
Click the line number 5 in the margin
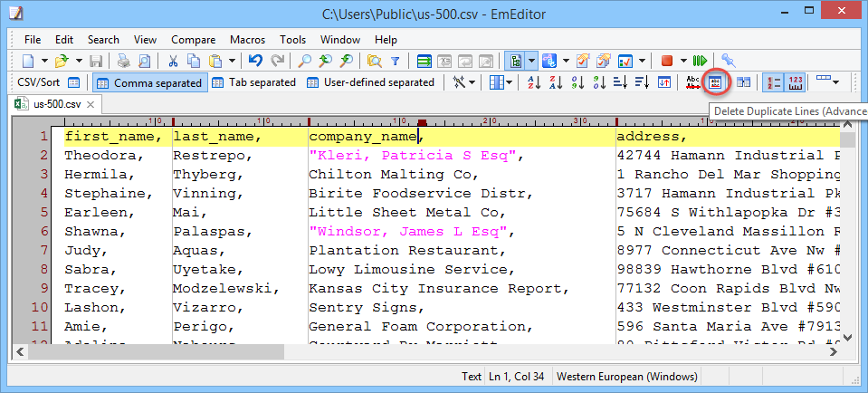tap(43, 212)
